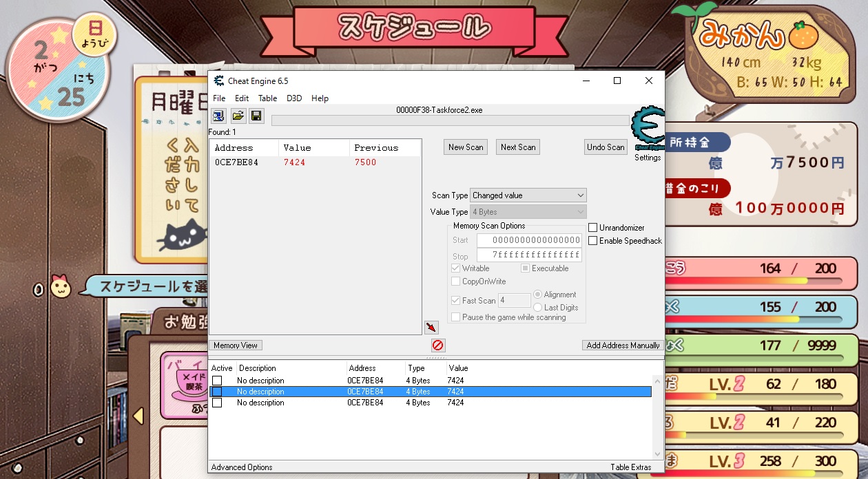868x479 pixels.
Task: Activate the first address list entry checkbox
Action: pyautogui.click(x=217, y=381)
